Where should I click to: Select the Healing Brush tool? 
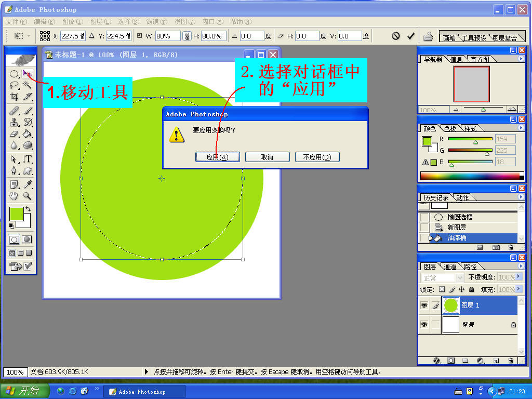click(14, 111)
